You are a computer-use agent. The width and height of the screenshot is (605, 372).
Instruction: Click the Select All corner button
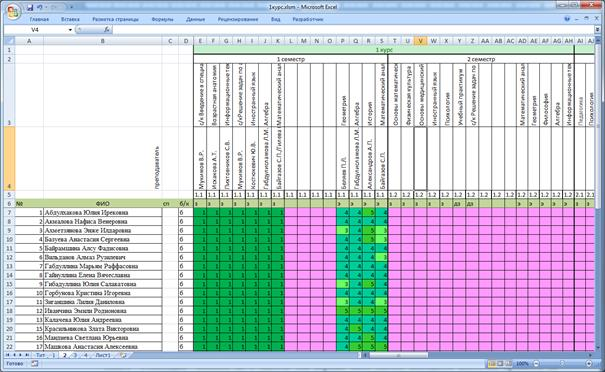coord(10,41)
